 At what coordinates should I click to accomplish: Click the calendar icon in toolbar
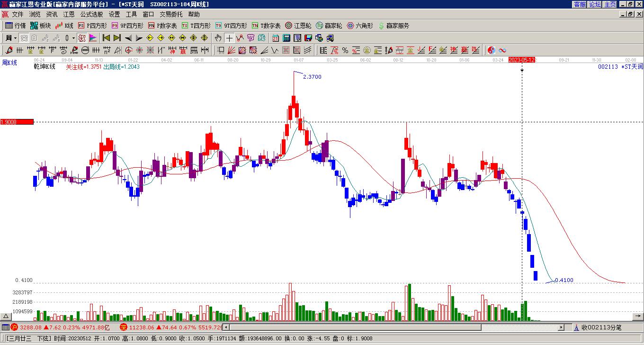[x=275, y=38]
